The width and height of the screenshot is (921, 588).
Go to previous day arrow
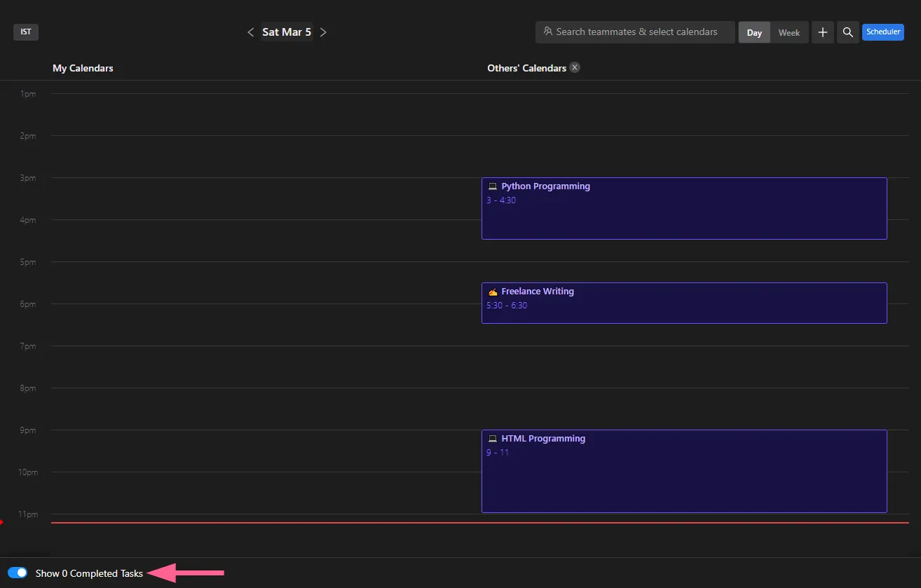(251, 32)
